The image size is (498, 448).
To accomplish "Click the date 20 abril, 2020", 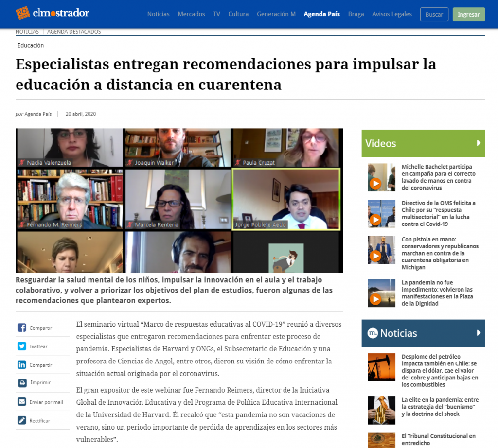I will tap(81, 114).
